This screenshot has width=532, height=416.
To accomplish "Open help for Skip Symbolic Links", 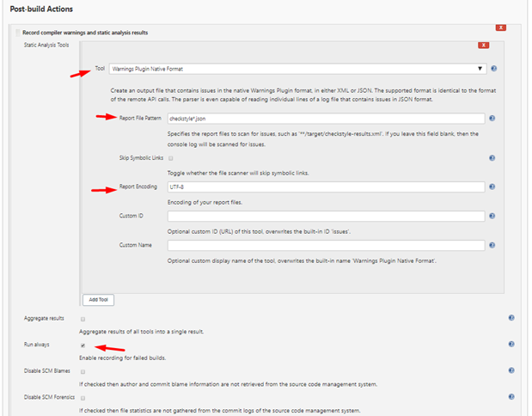I will click(492, 158).
